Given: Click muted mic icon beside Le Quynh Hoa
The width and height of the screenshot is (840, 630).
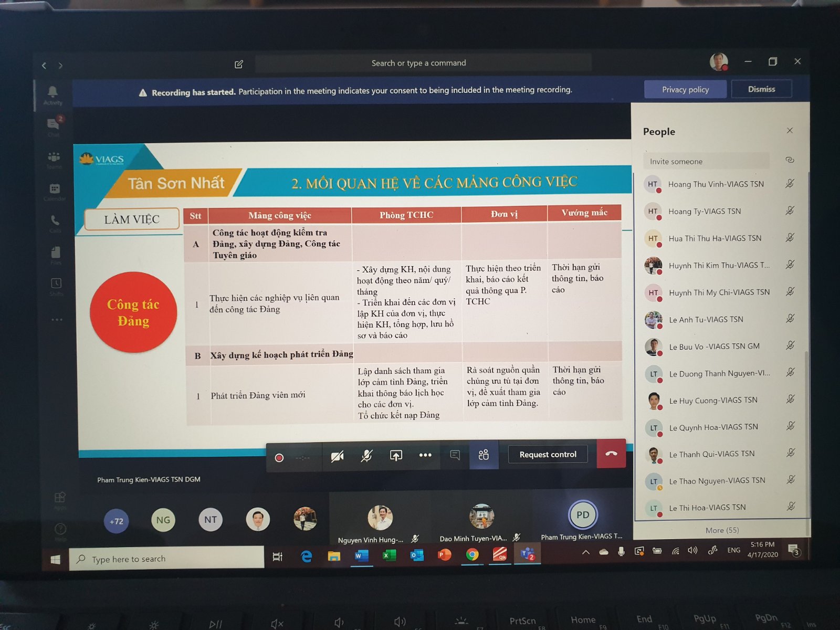Looking at the screenshot, I should (x=791, y=426).
